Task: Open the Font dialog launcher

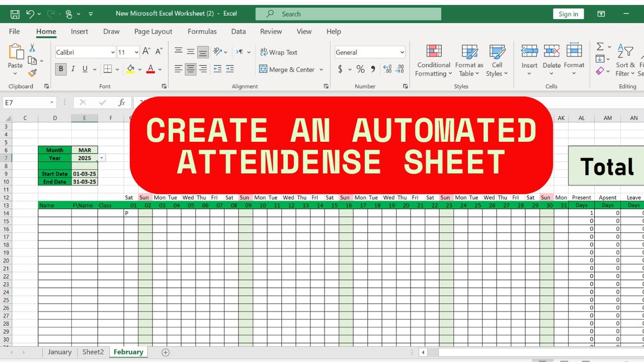Action: [x=164, y=86]
